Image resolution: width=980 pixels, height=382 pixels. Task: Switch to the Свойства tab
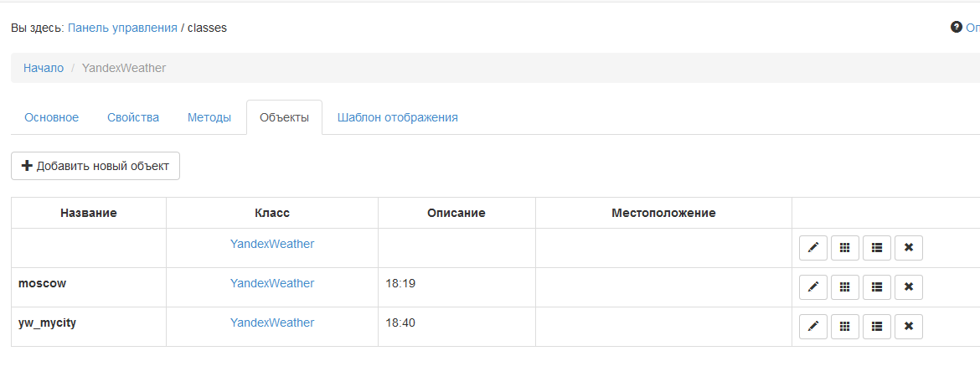[133, 117]
